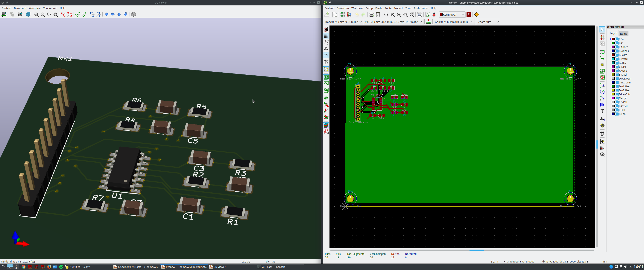The width and height of the screenshot is (644, 270).
Task: Open the footprint editor in Pcbnew
Action: click(343, 14)
